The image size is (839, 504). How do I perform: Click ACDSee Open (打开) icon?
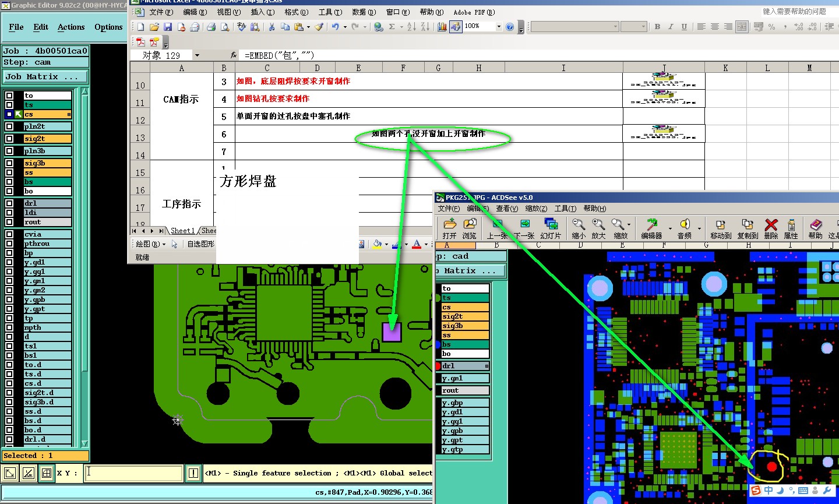[449, 228]
